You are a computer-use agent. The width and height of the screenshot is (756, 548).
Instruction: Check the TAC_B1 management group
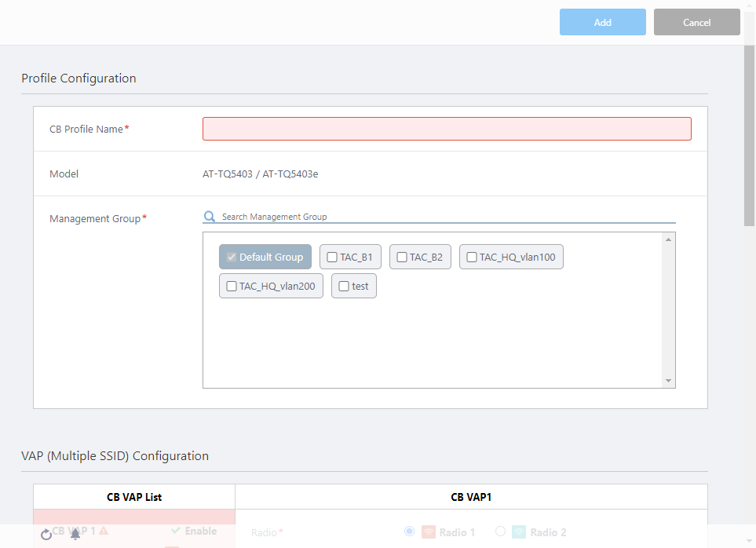tap(332, 257)
